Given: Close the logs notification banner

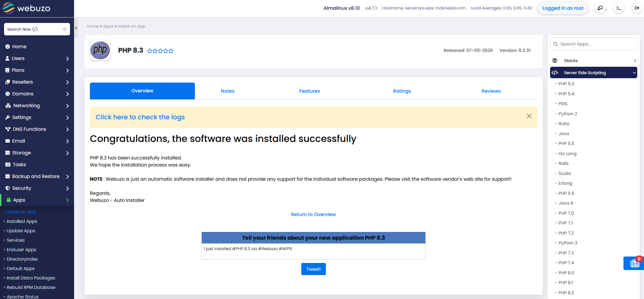Looking at the screenshot, I should click(x=529, y=116).
